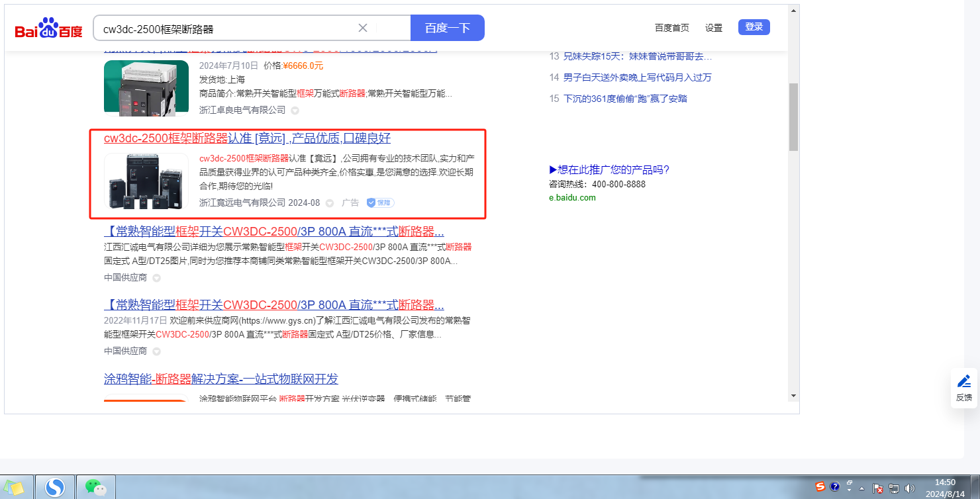Clear the search box with X icon
Viewport: 980px width, 499px height.
(363, 28)
